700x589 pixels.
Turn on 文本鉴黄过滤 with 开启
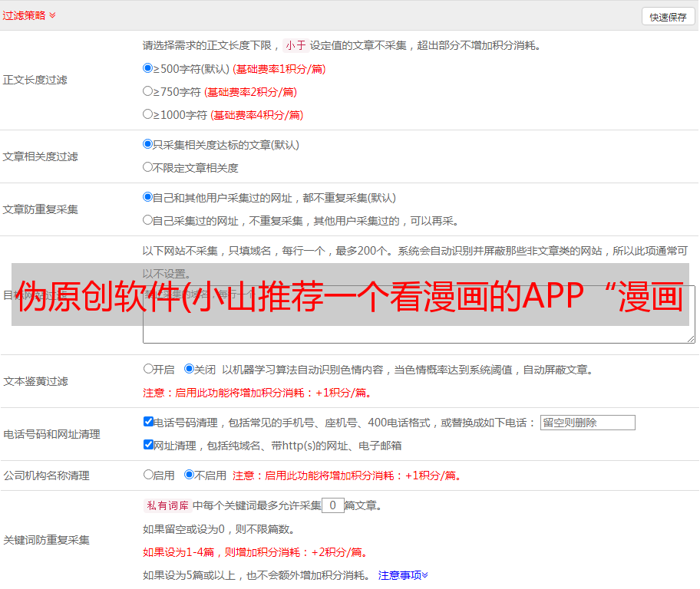coord(148,369)
